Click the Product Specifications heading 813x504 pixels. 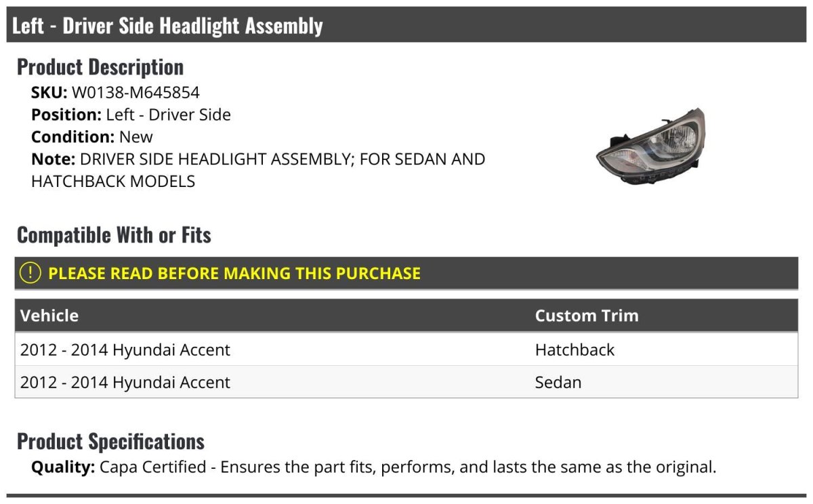point(110,441)
